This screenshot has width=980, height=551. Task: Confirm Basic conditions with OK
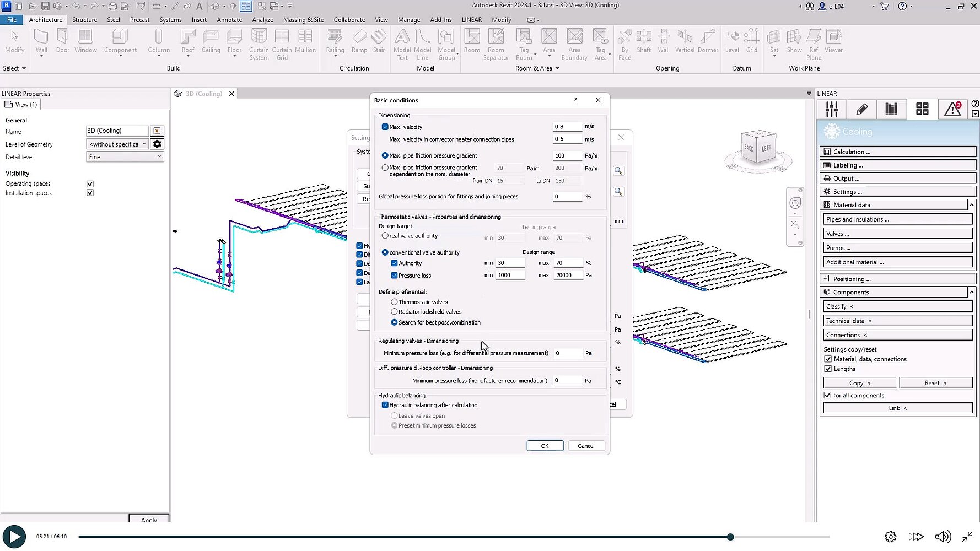point(545,446)
